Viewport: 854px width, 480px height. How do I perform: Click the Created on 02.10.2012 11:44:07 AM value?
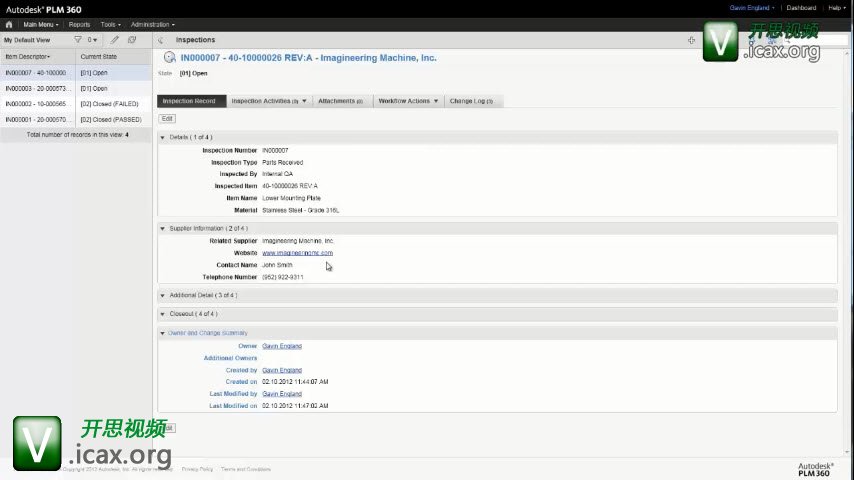[295, 382]
